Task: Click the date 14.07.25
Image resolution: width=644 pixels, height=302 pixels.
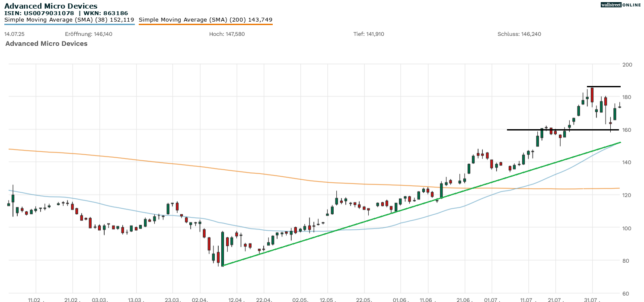Action: [15, 34]
